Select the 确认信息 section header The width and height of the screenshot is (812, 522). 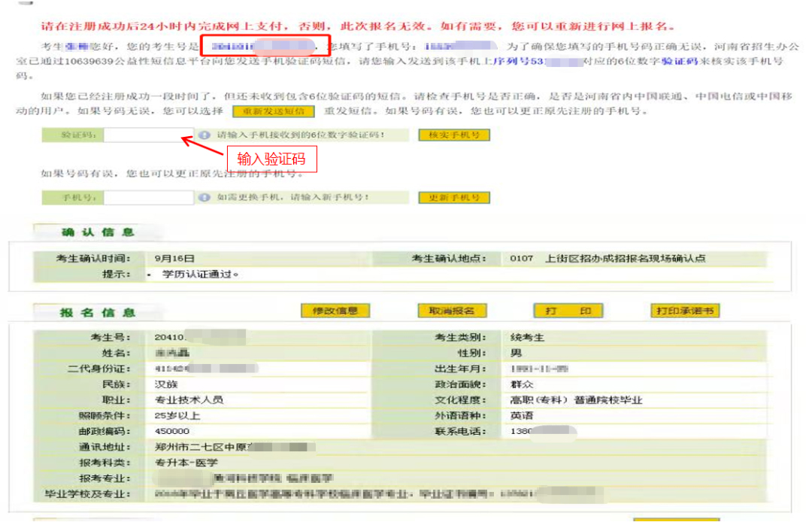tap(97, 232)
